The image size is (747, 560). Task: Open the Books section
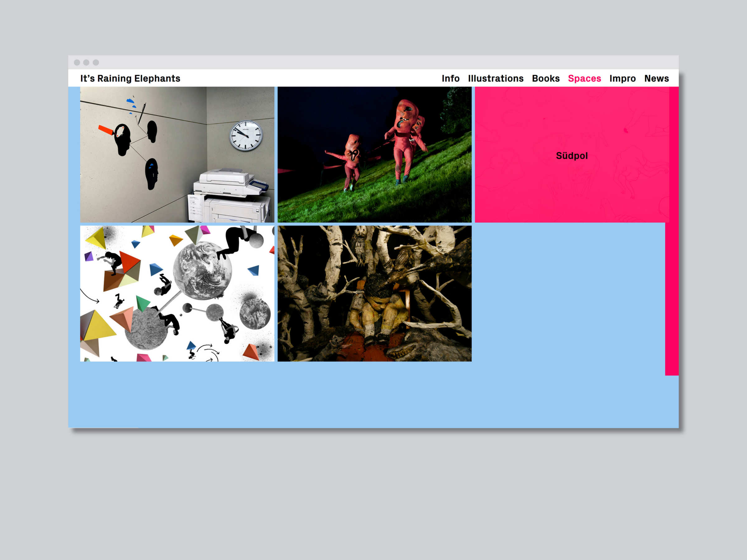tap(546, 78)
